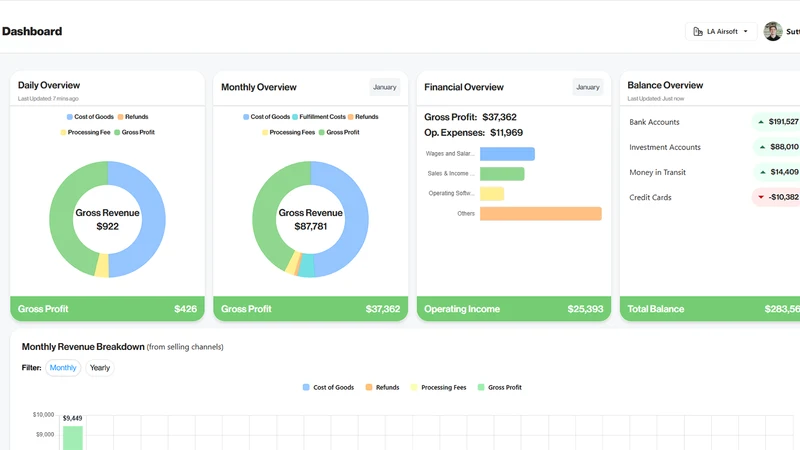The height and width of the screenshot is (450, 800).
Task: Click the Money in Transit row label
Action: click(x=657, y=172)
